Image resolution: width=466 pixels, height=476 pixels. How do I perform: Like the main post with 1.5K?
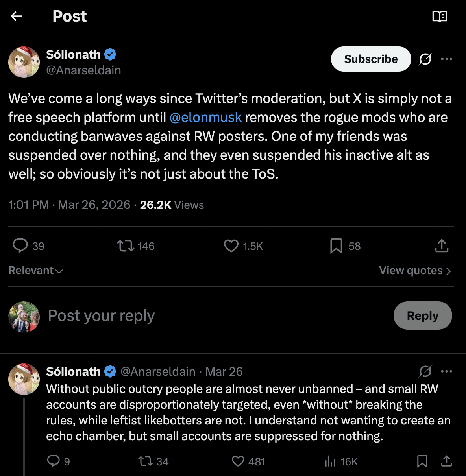231,246
